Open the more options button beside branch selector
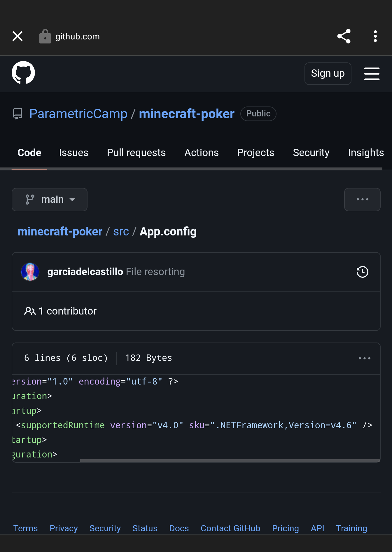392x552 pixels. pos(362,200)
